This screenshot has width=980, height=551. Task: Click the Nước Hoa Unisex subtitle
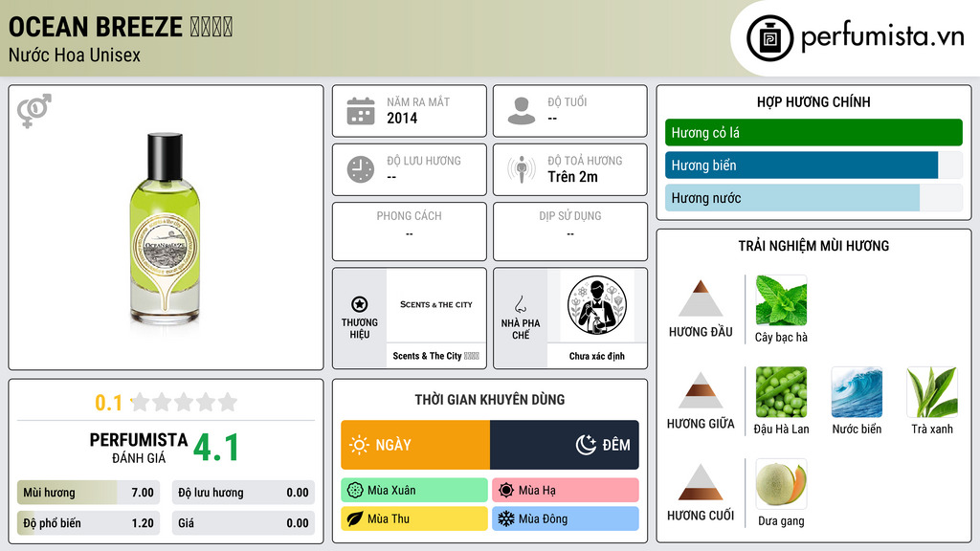(75, 55)
